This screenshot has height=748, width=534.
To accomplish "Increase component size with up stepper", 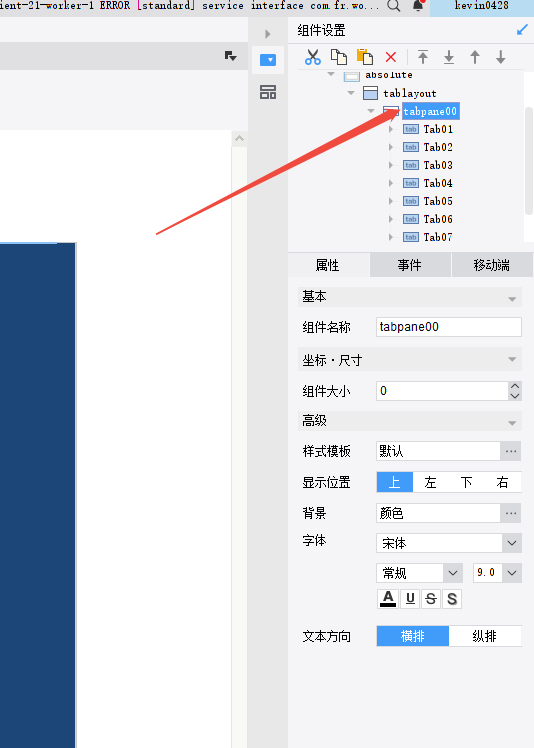I will [515, 386].
